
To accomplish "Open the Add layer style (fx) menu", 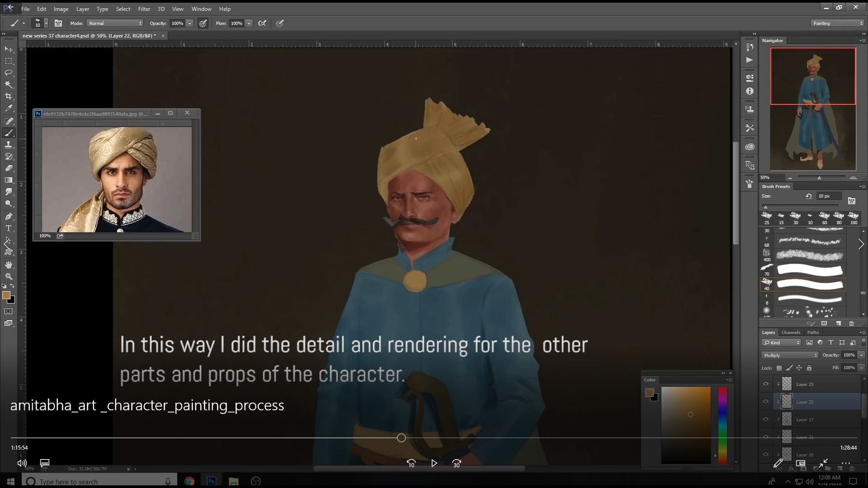I will tap(791, 468).
